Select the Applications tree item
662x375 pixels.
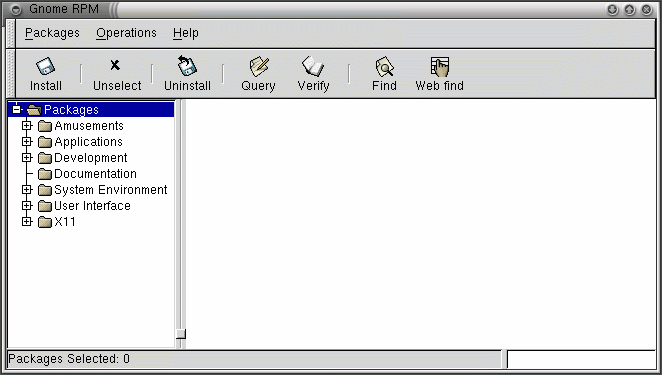click(89, 142)
